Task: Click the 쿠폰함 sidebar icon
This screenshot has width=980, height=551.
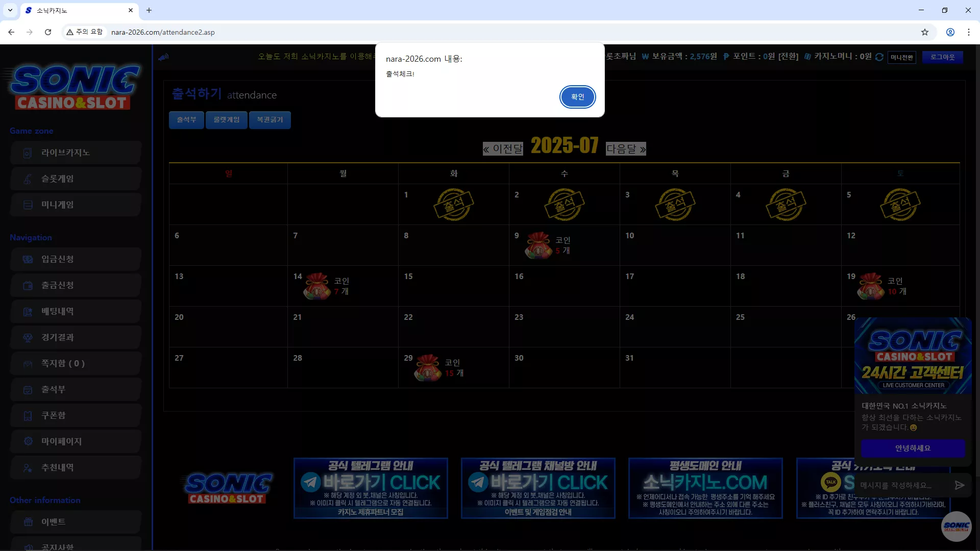Action: pyautogui.click(x=28, y=415)
